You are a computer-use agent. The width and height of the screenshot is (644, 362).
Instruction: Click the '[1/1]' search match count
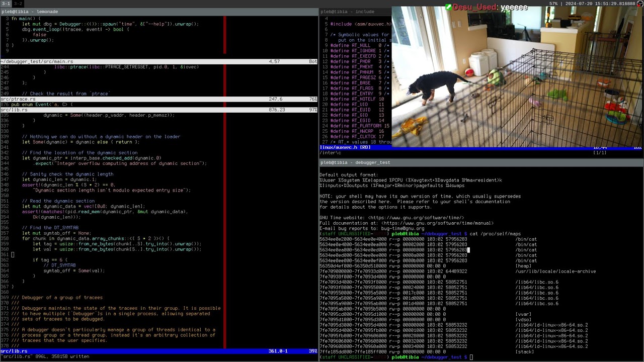[600, 152]
